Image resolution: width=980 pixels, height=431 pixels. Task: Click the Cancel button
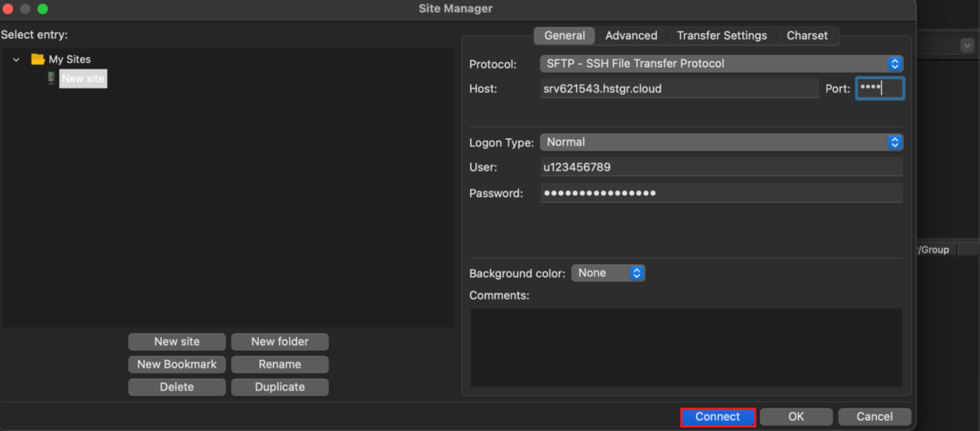873,416
